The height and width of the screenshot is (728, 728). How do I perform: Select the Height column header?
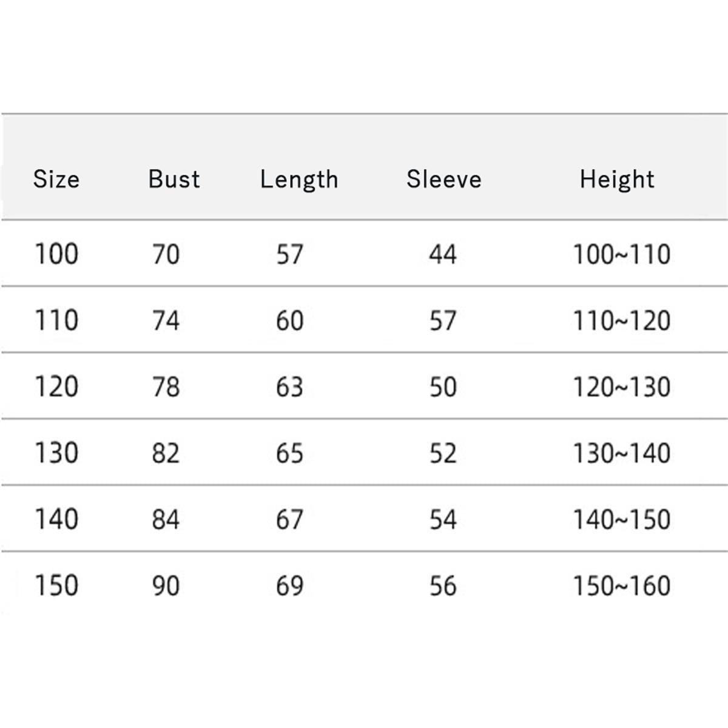617,179
